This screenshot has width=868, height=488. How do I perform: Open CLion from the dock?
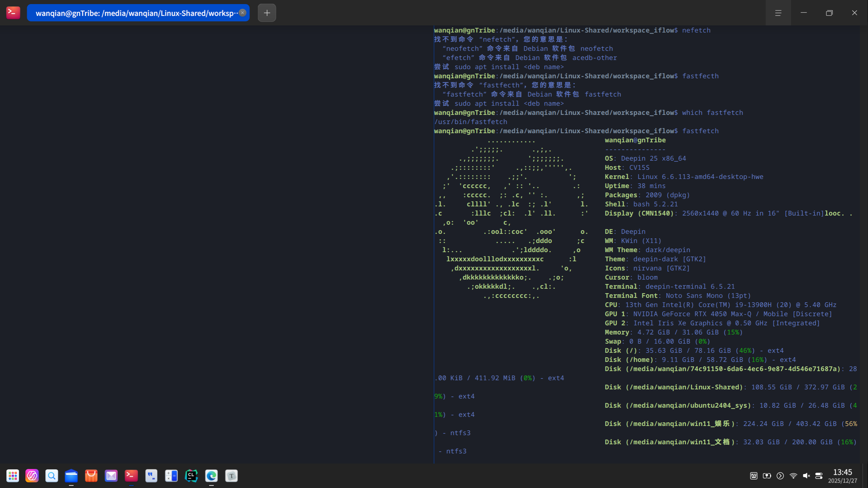(191, 476)
